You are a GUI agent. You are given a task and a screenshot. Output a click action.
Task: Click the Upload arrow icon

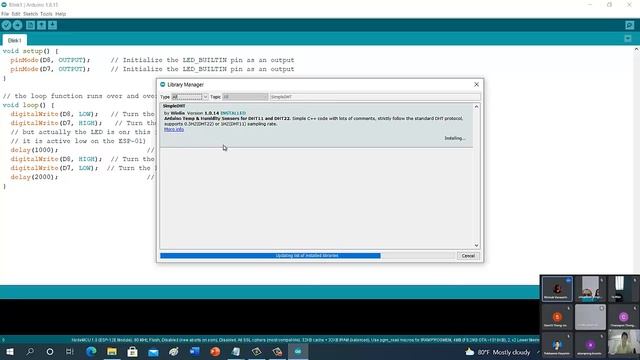17,25
